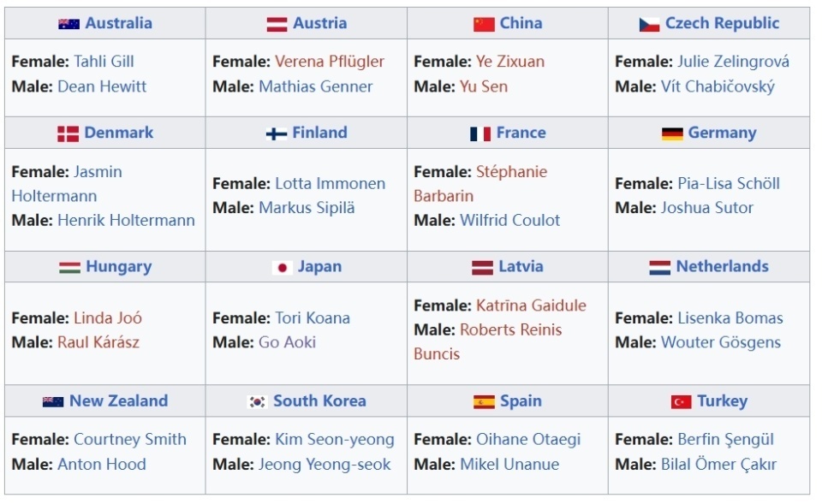The height and width of the screenshot is (504, 822).
Task: Select the Bilal Ömer Çakır link
Action: point(718,464)
